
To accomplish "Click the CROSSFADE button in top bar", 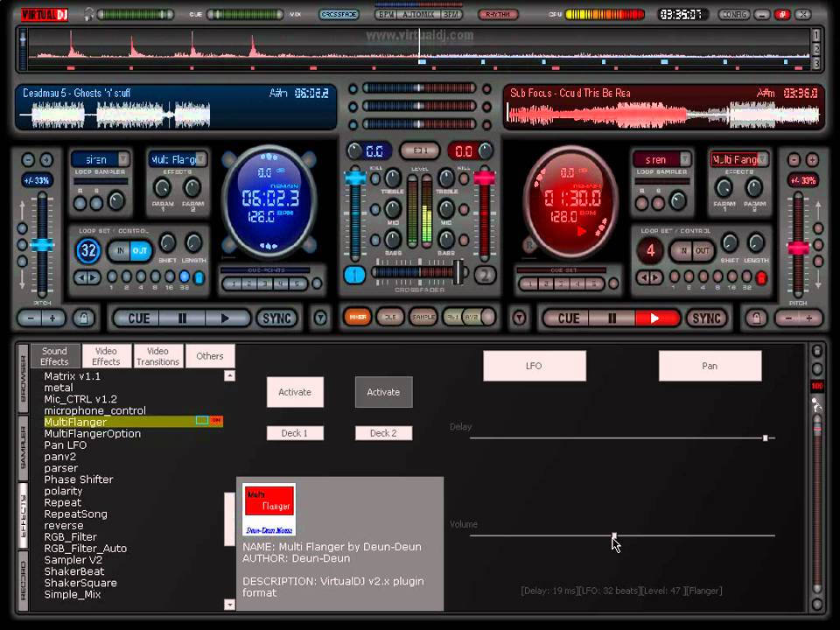I will [339, 15].
